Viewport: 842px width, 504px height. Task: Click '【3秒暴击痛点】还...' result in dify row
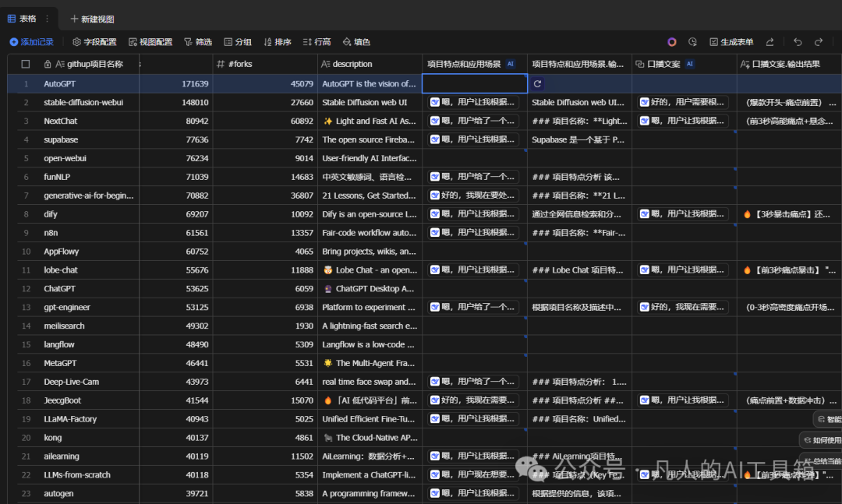(x=789, y=214)
